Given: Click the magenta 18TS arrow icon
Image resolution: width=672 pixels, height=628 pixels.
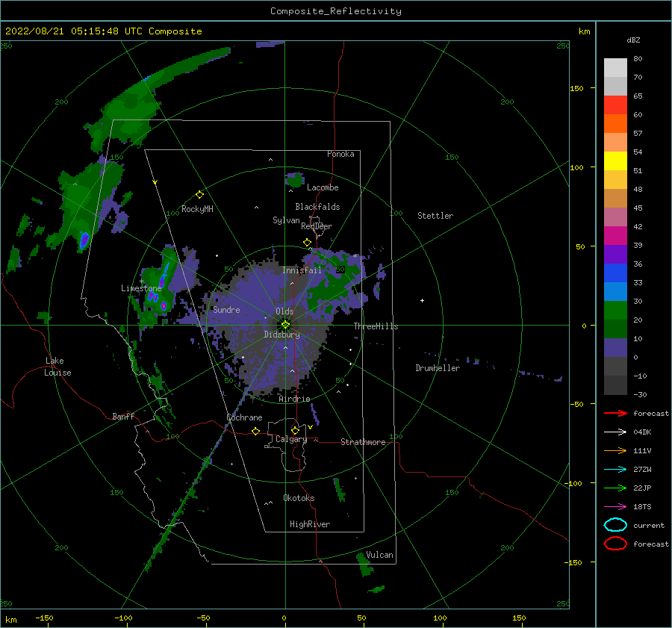Looking at the screenshot, I should click(615, 507).
